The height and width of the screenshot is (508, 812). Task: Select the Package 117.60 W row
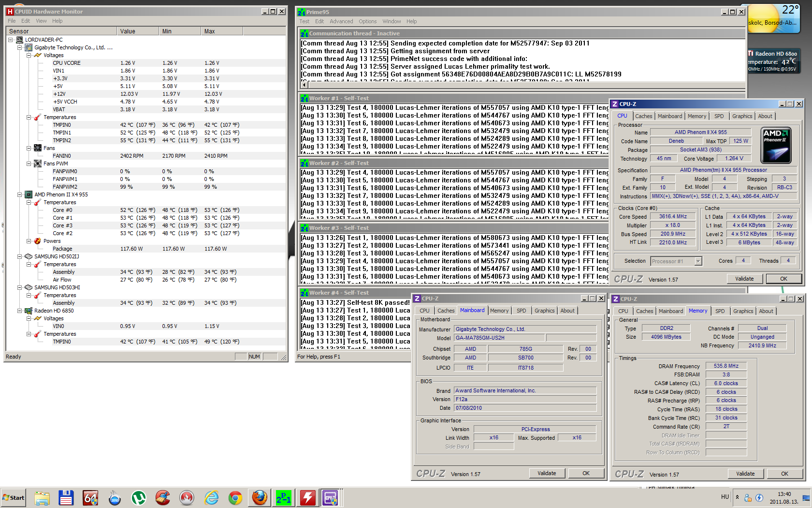(x=145, y=249)
